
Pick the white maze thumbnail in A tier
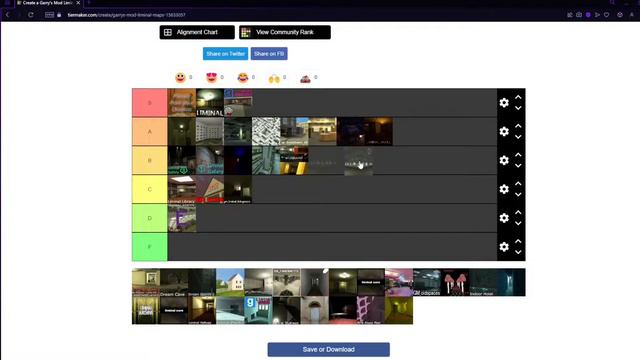click(x=266, y=131)
